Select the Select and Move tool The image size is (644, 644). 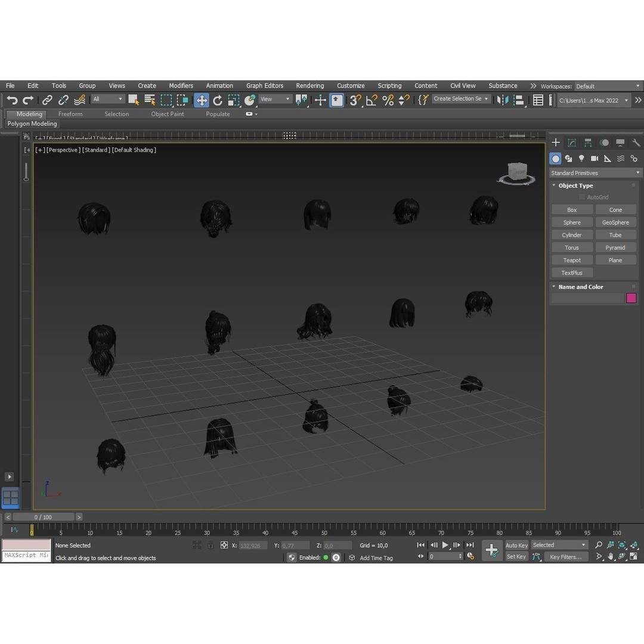coord(202,100)
